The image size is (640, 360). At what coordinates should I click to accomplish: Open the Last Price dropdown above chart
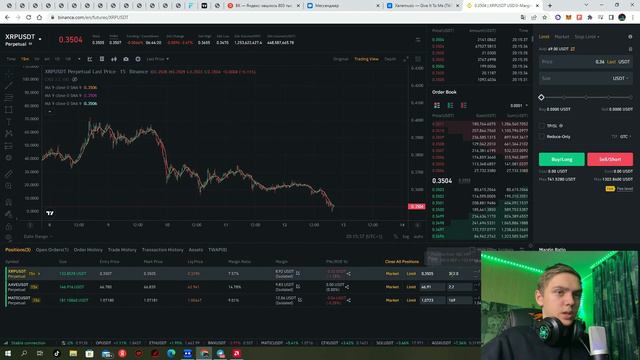coord(158,59)
